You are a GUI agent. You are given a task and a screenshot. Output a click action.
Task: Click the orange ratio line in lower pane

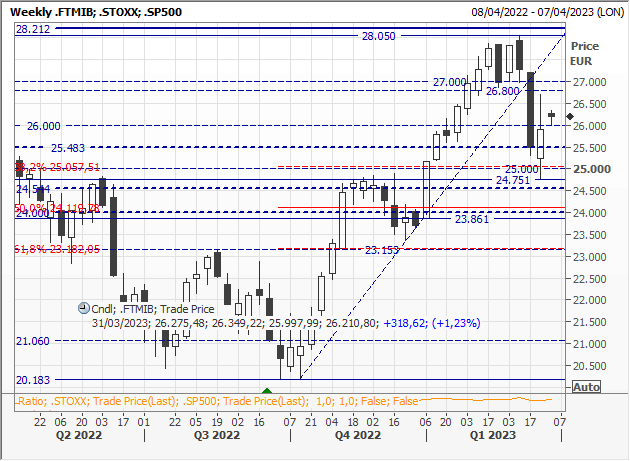(500, 400)
